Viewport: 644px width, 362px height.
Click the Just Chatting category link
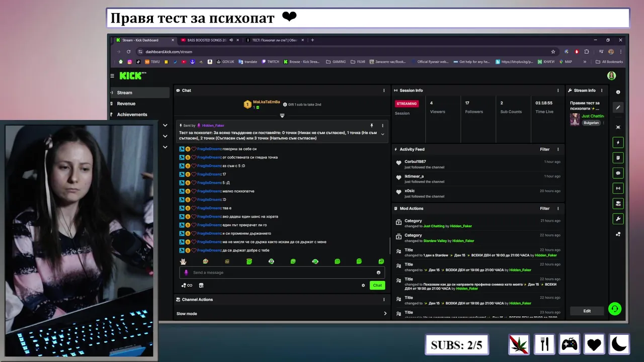[593, 116]
